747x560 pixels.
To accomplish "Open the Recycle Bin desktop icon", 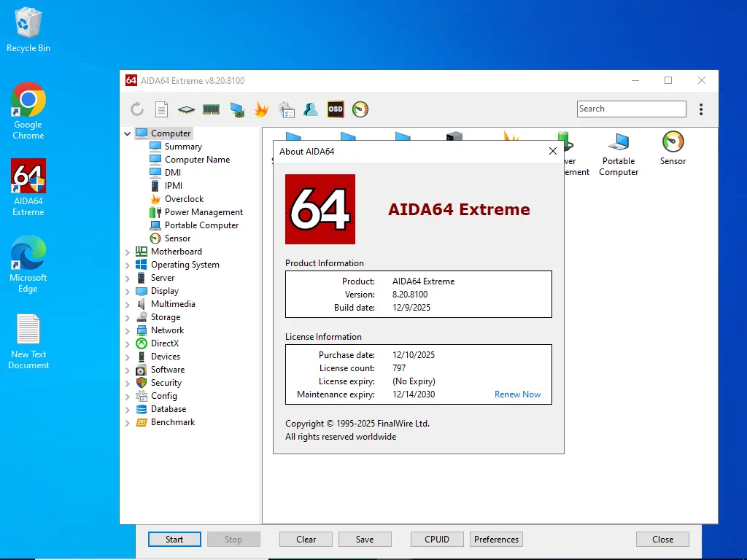I will [x=28, y=30].
